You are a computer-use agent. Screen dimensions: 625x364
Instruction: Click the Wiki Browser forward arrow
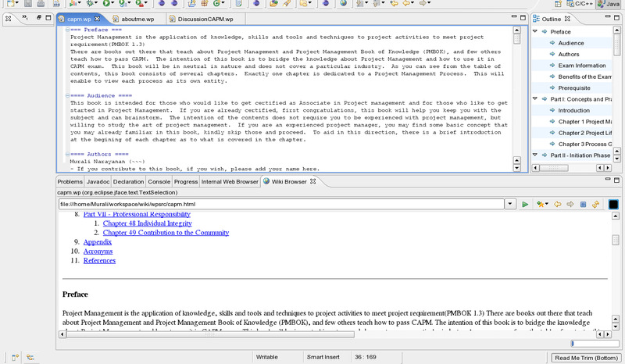570,204
